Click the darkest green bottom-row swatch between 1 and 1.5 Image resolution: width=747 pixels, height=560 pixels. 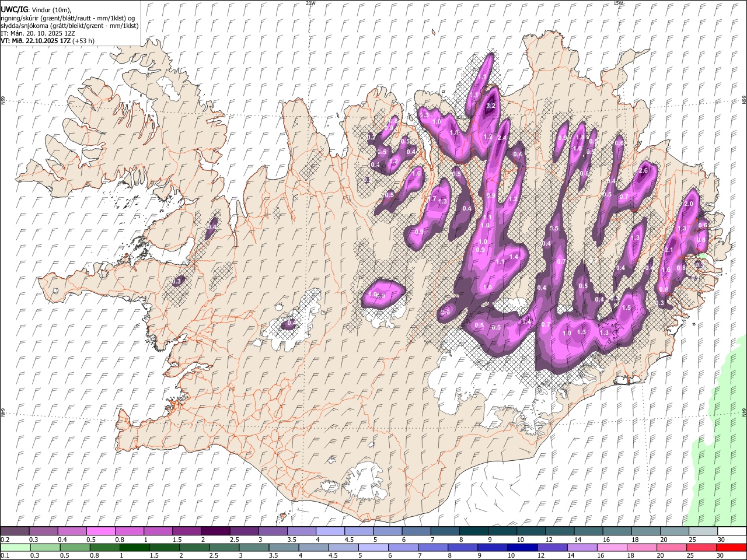[135, 547]
